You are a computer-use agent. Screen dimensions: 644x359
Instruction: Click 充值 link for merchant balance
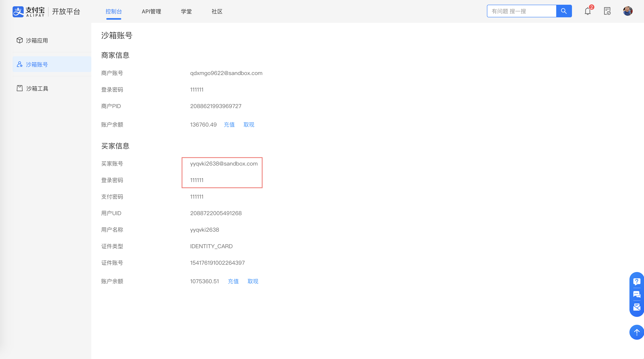click(229, 125)
